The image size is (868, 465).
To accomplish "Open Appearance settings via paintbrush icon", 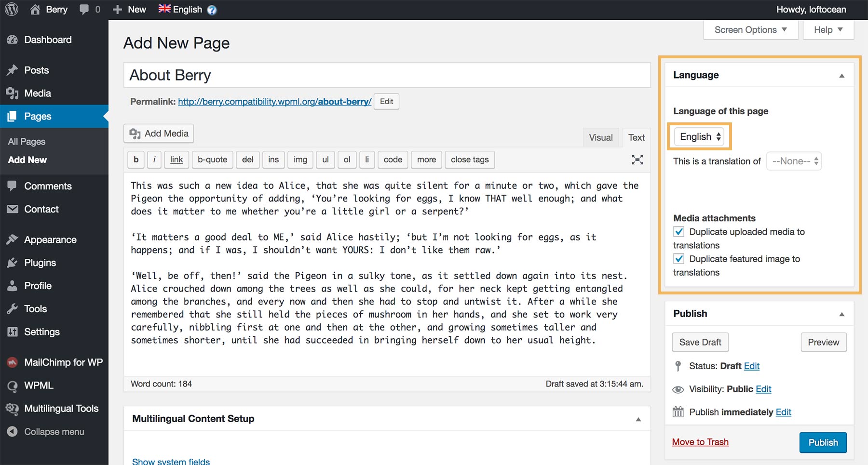I will pyautogui.click(x=13, y=239).
